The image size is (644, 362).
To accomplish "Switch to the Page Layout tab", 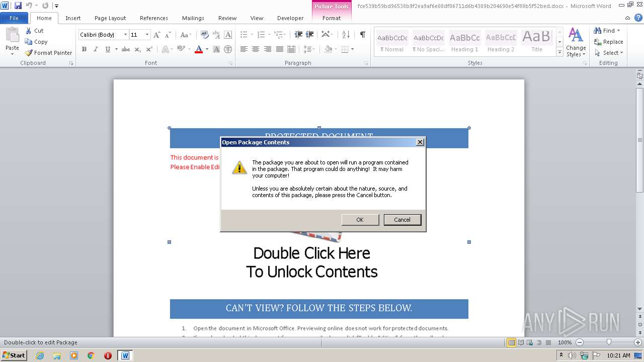I will 110,18.
